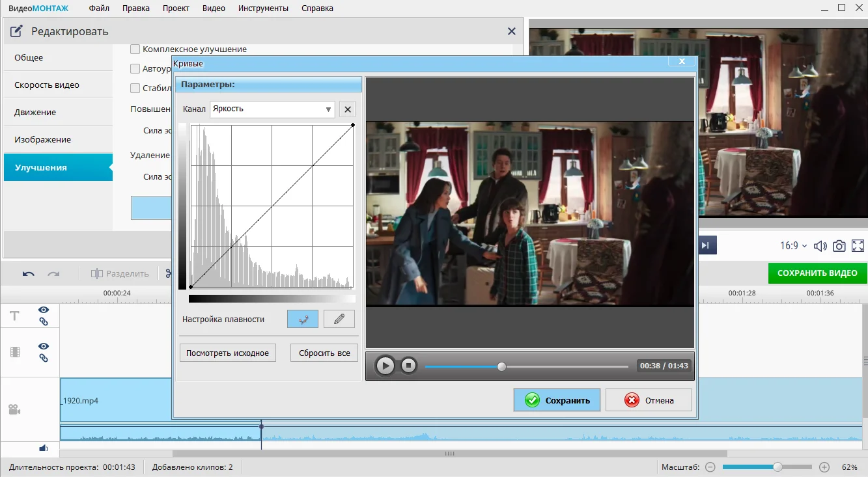Select the pencil freehand curve tool
868x477 pixels.
coord(339,319)
